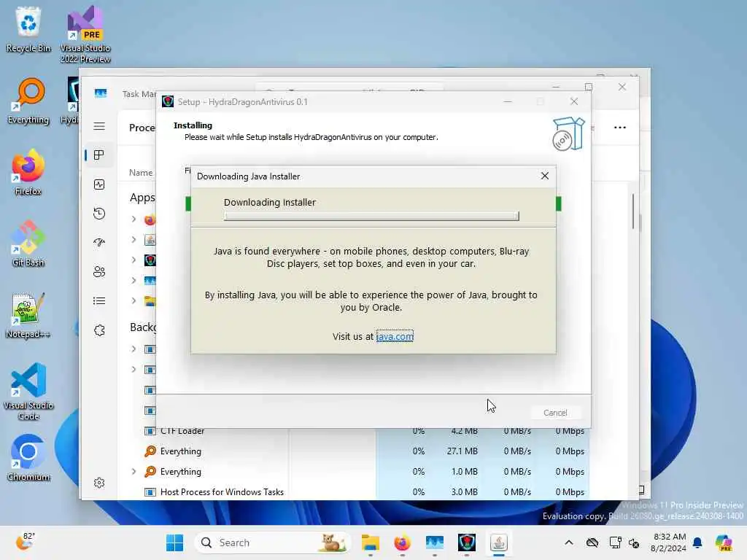The image size is (747, 560).
Task: Open Visual Studio 2022 Preview shortcut
Action: (x=85, y=34)
